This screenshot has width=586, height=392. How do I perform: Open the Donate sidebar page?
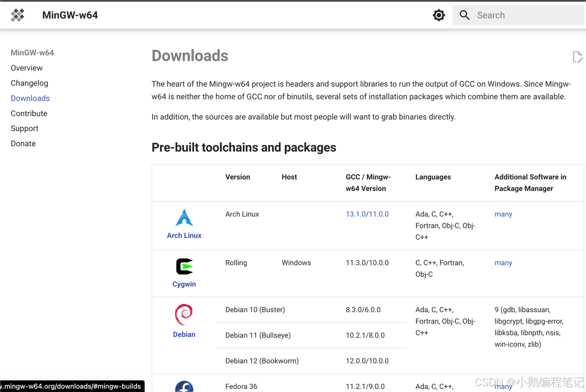tap(23, 143)
